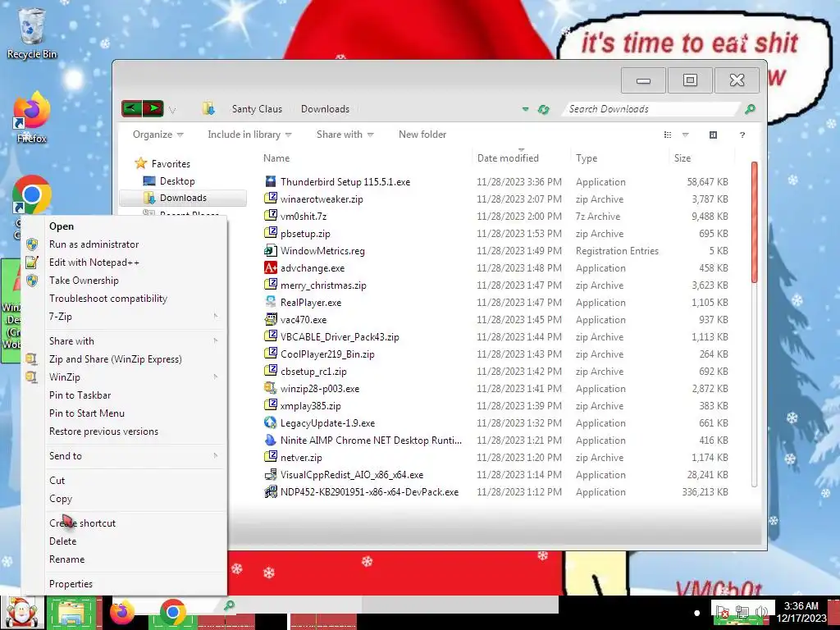
Task: Open Firefox from the taskbar
Action: tap(122, 612)
